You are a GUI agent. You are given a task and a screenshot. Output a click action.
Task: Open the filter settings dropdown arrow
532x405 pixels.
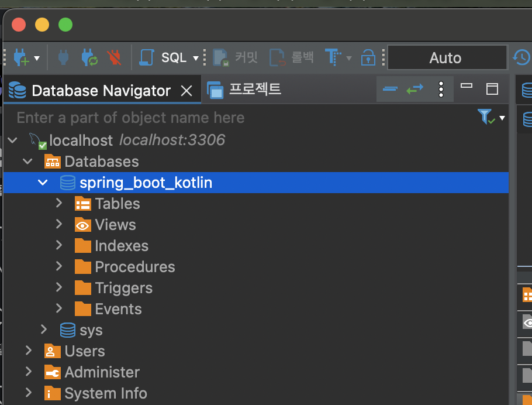click(x=502, y=118)
